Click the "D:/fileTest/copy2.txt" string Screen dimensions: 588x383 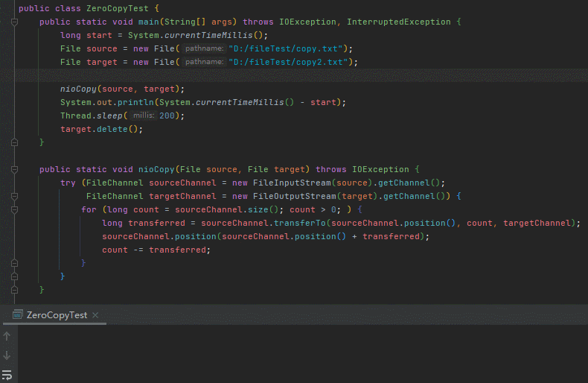(x=288, y=62)
